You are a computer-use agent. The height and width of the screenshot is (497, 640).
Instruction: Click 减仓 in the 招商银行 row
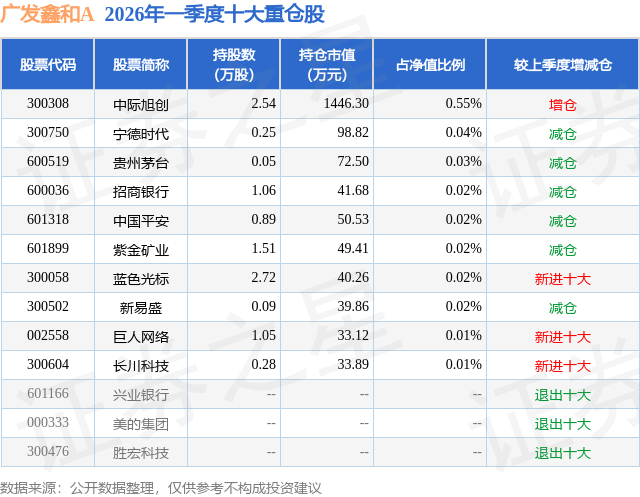[563, 192]
